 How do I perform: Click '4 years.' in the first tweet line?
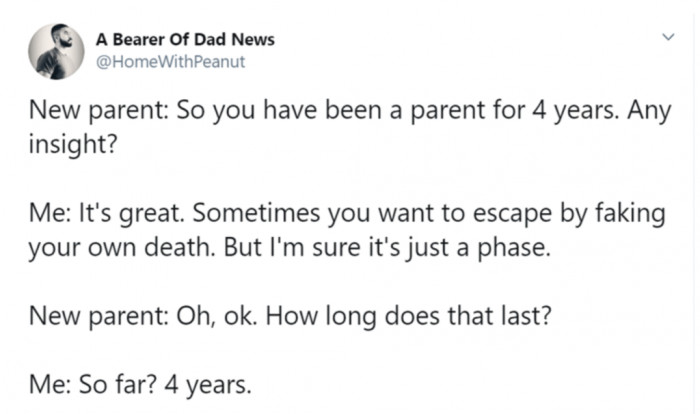(575, 110)
